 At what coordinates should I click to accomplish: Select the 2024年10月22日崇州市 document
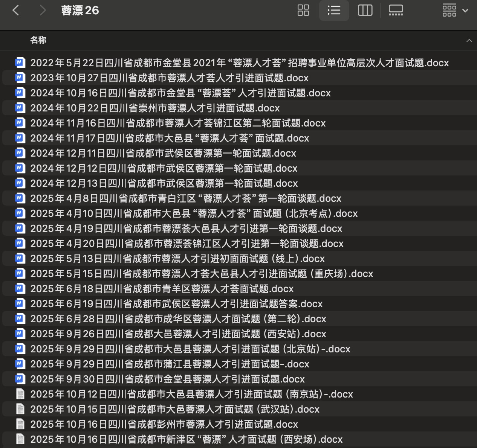pos(154,108)
